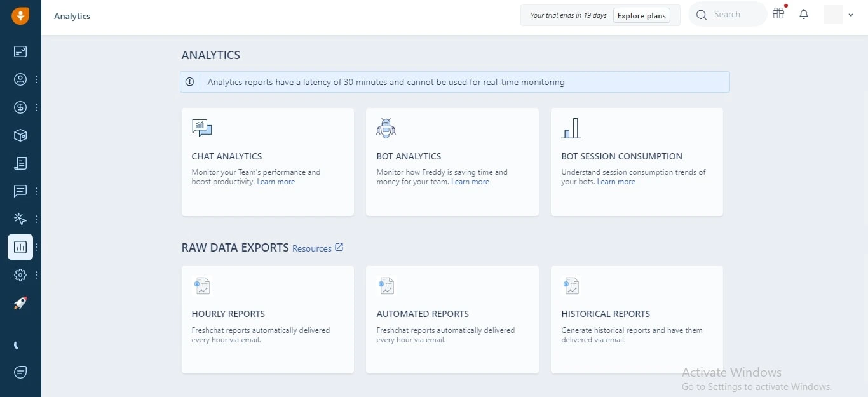Open the Bot Analytics card
Image resolution: width=868 pixels, height=397 pixels.
pos(452,162)
